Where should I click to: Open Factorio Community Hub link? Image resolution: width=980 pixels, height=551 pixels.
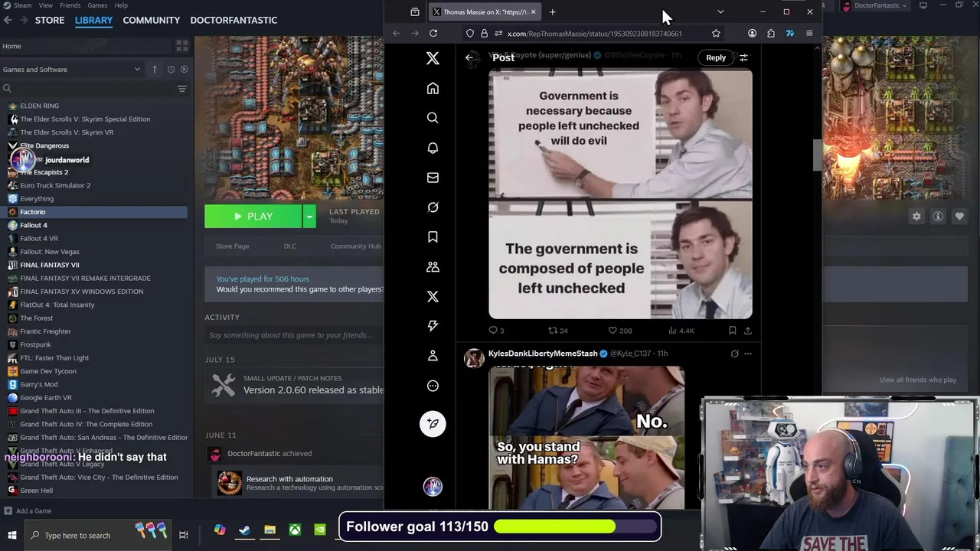(x=355, y=246)
